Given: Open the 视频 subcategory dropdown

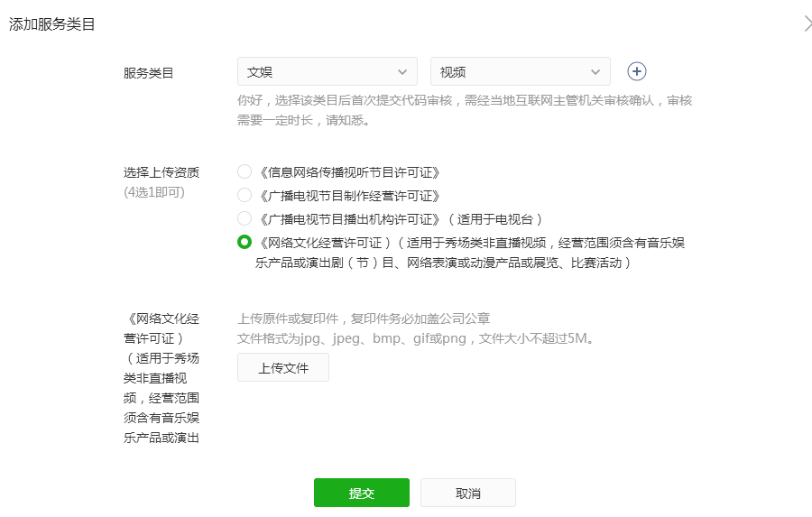Looking at the screenshot, I should point(521,71).
